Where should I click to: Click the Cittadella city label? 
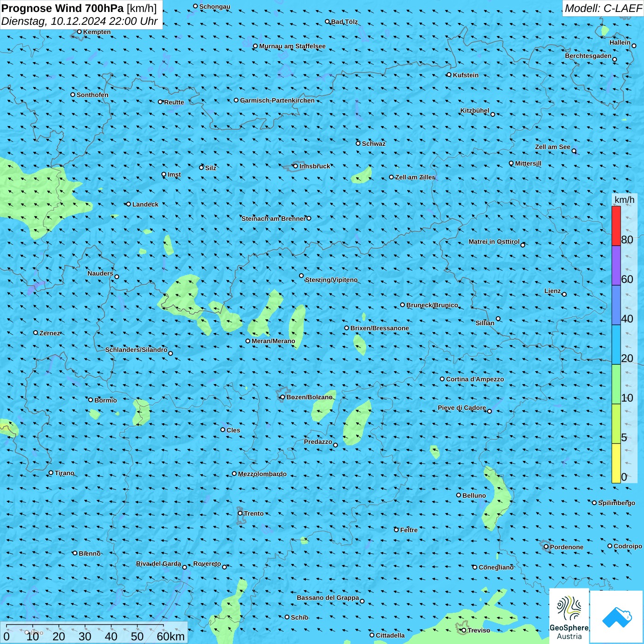tap(390, 635)
